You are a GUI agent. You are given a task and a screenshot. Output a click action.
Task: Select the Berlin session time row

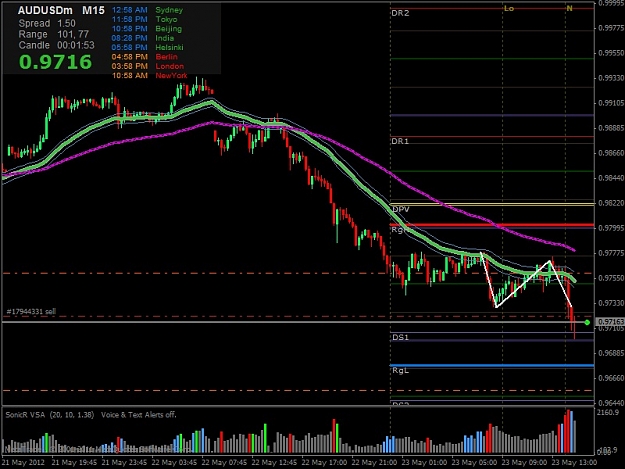[x=144, y=57]
